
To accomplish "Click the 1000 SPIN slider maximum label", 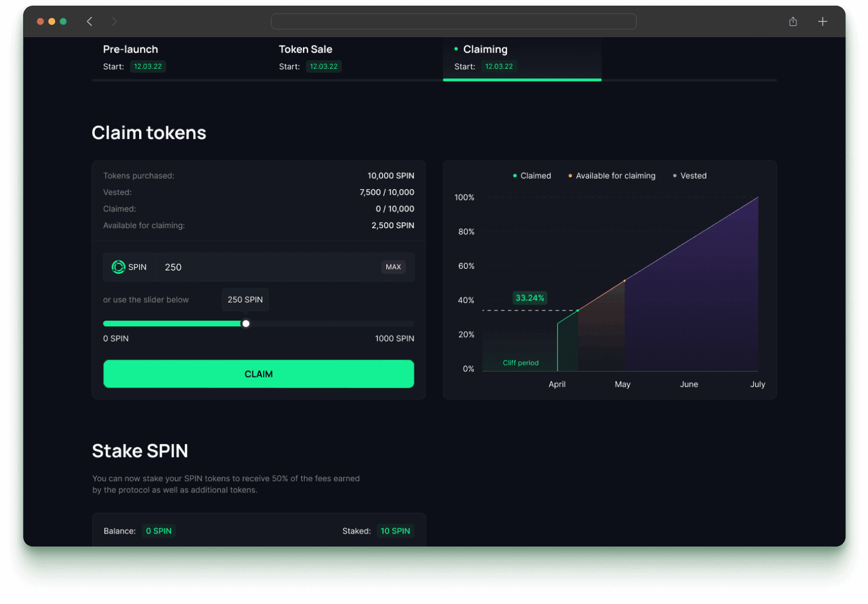I will point(395,339).
